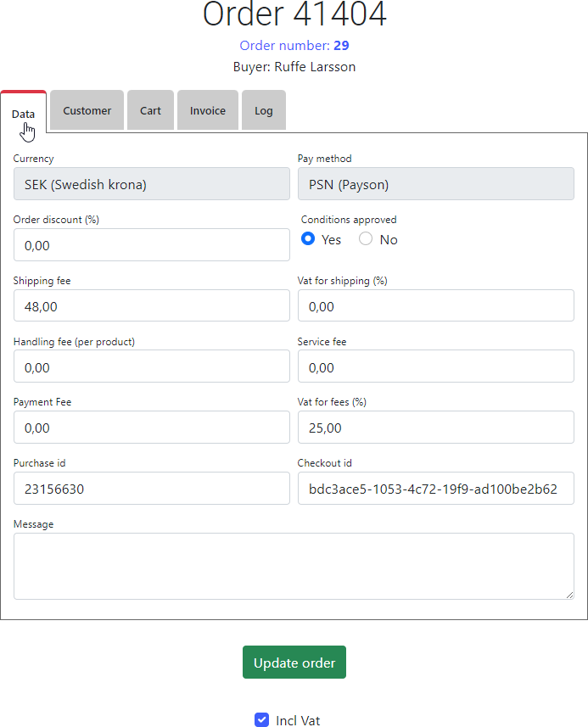588x727 pixels.
Task: Select Yes for Conditions approved
Action: [x=308, y=239]
